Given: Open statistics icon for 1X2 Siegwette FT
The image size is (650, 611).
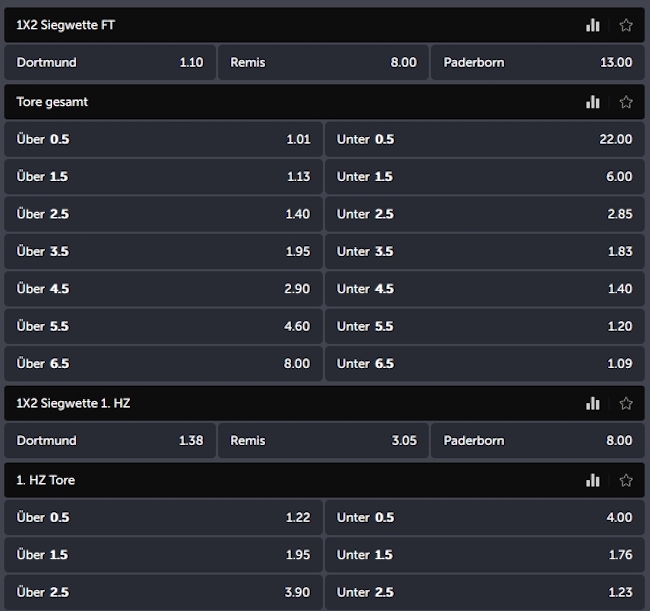Looking at the screenshot, I should pos(593,25).
